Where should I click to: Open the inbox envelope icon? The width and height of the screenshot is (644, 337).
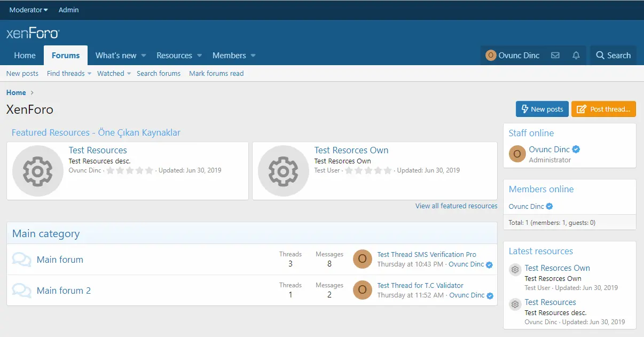point(555,56)
